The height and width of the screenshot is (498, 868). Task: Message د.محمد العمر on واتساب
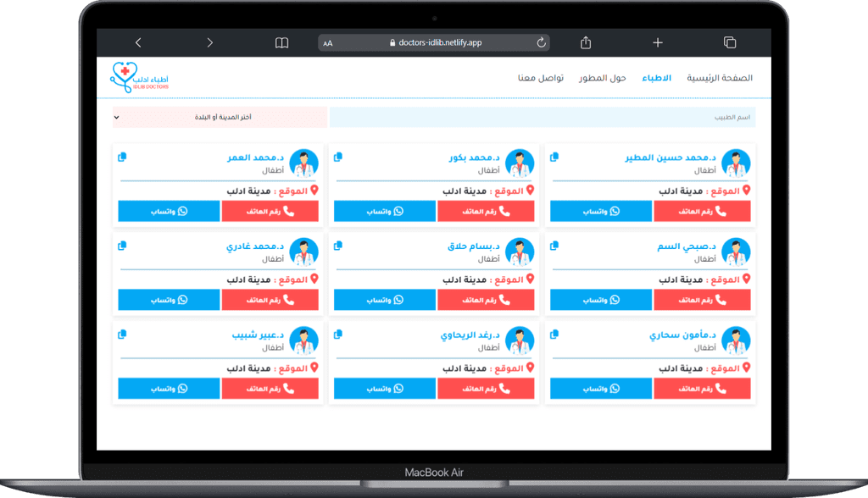click(169, 212)
